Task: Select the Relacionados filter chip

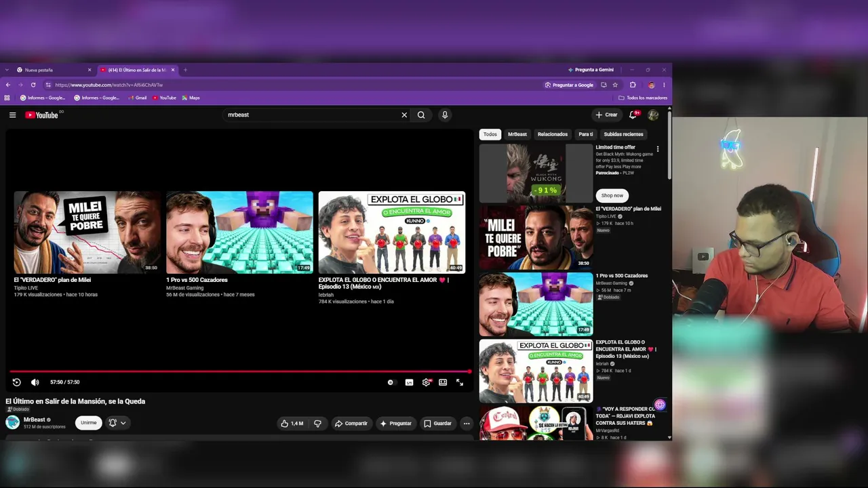Action: click(553, 134)
